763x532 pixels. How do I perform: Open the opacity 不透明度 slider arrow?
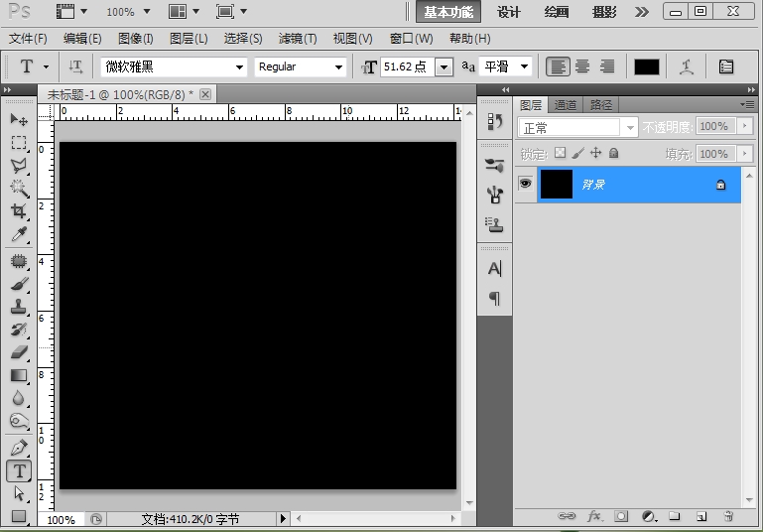(744, 127)
